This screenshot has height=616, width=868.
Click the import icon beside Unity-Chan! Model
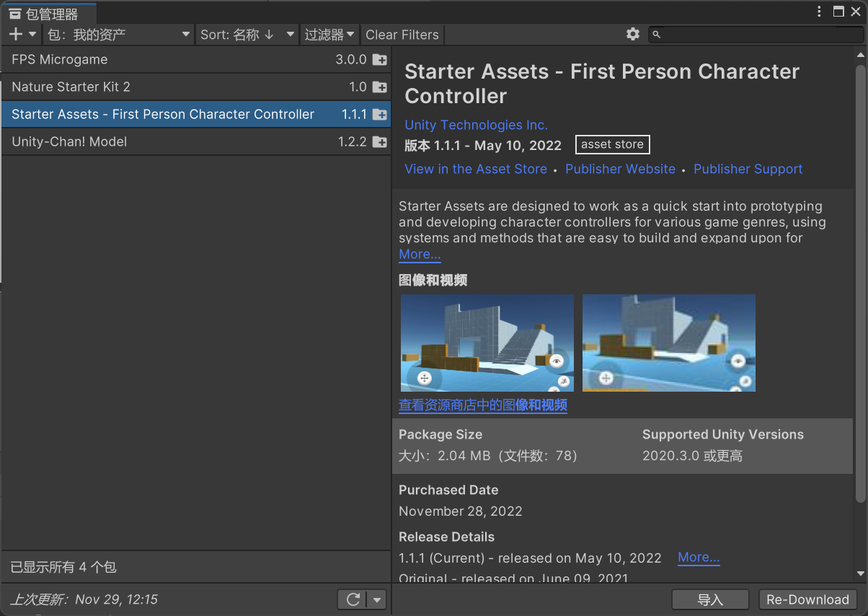tap(379, 142)
